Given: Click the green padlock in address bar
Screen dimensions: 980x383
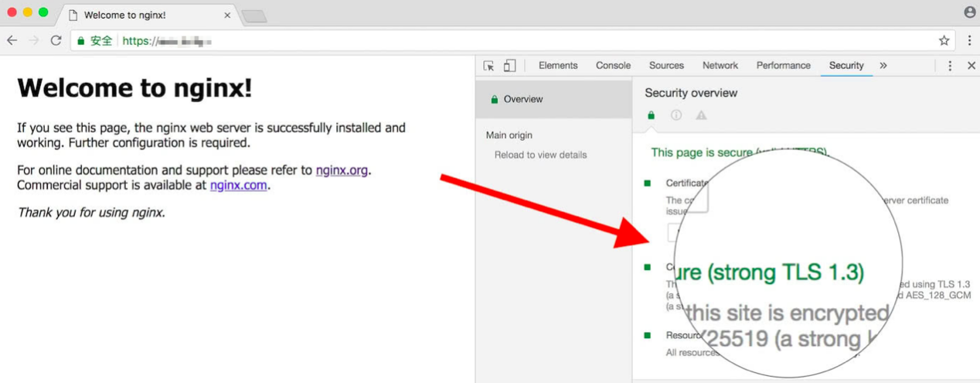Looking at the screenshot, I should coord(80,40).
